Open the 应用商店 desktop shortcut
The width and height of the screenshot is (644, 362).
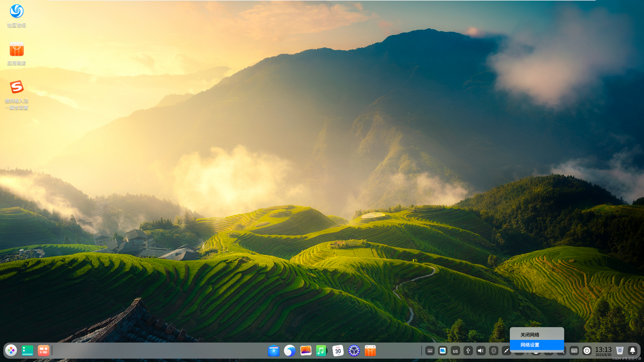pos(16,53)
